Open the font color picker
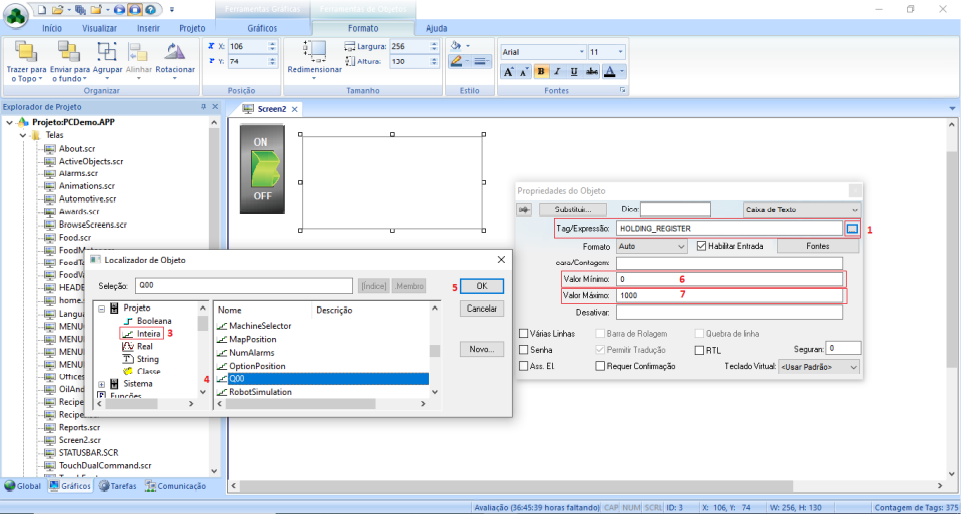 612,71
